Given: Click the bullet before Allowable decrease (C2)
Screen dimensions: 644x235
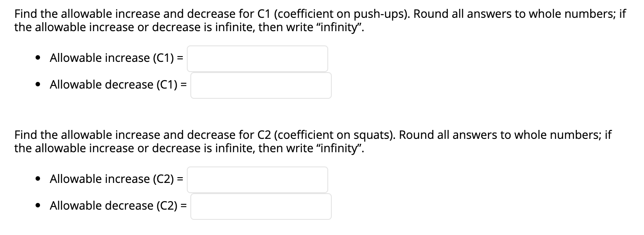Looking at the screenshot, I should point(39,206).
